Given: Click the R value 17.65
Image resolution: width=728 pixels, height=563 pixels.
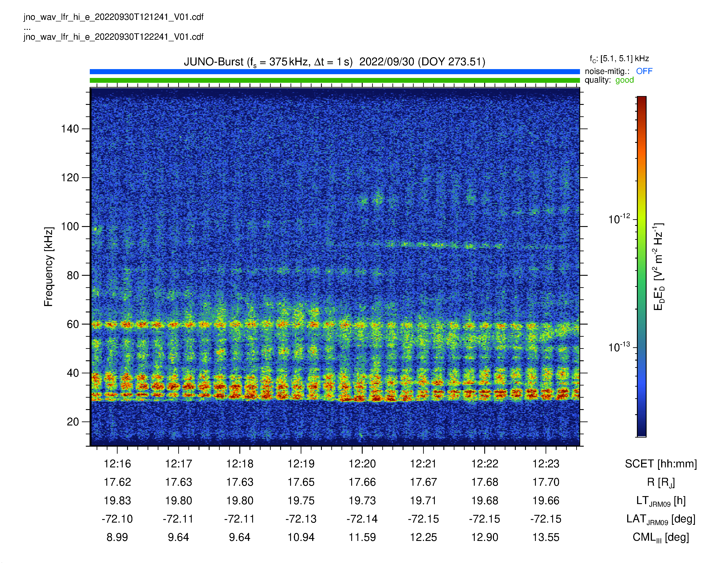Looking at the screenshot, I should (301, 482).
